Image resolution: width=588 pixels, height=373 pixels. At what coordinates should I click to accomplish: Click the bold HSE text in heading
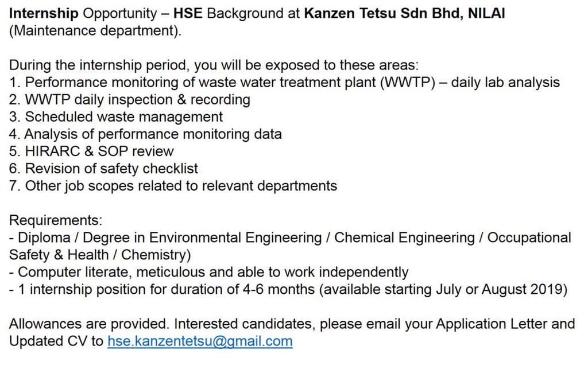tap(188, 14)
